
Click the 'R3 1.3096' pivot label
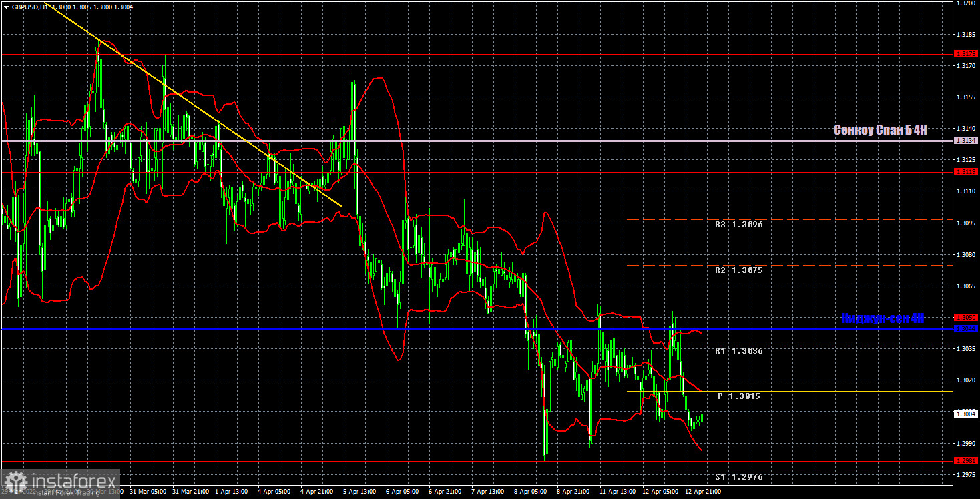738,225
